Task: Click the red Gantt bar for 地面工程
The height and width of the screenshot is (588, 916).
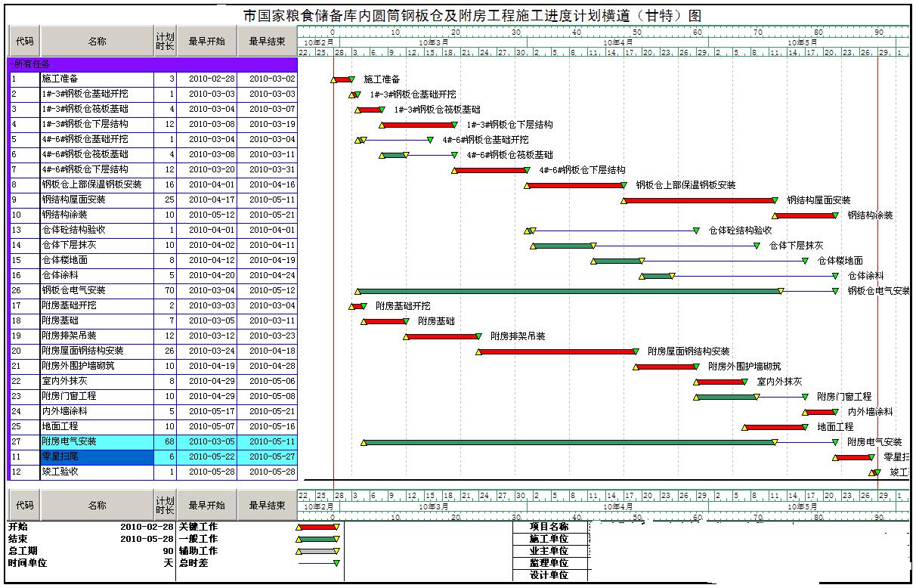Action: (775, 427)
